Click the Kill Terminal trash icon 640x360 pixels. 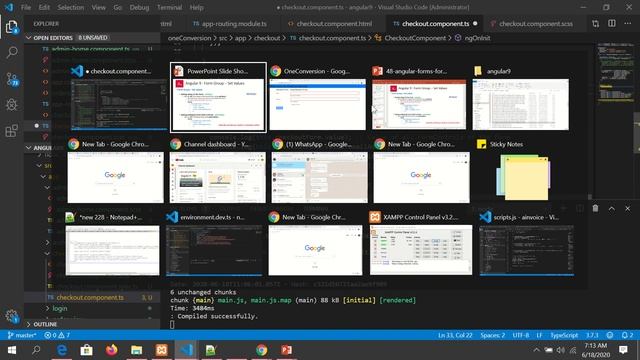pos(596,209)
